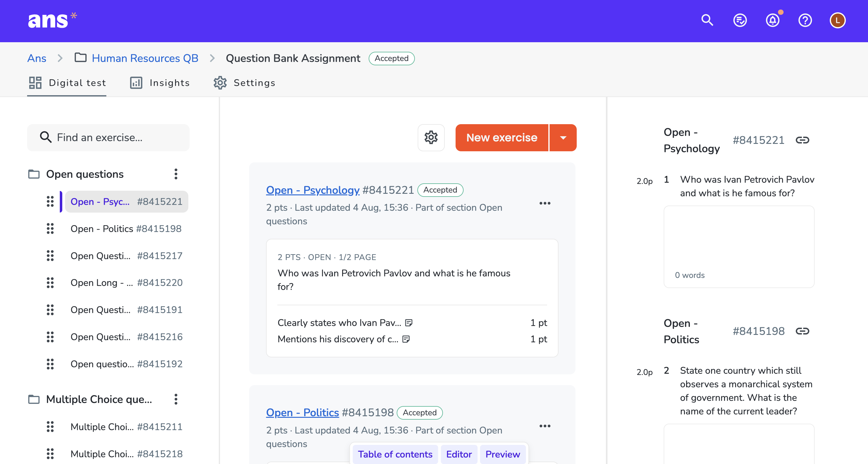Screen dimensions: 868x464
Task: Click the ans logo in header
Action: [x=52, y=21]
